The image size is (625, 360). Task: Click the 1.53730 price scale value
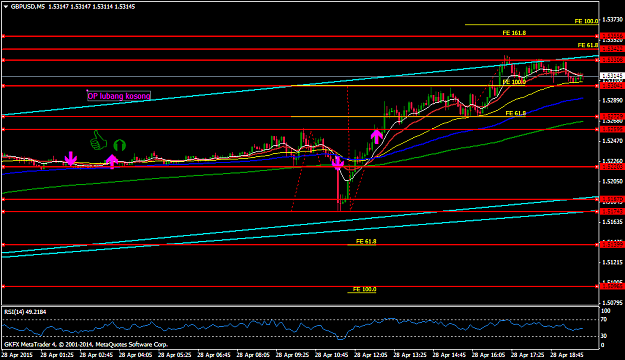pyautogui.click(x=613, y=20)
